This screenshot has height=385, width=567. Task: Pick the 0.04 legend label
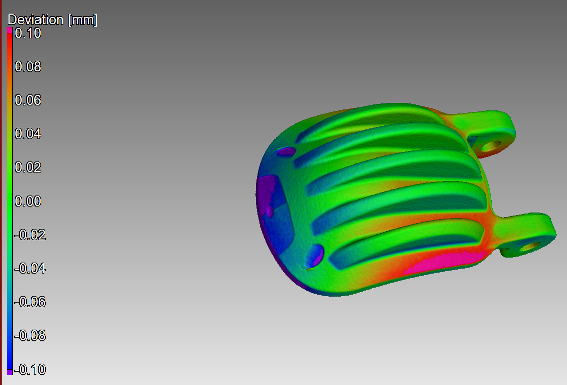click(28, 134)
